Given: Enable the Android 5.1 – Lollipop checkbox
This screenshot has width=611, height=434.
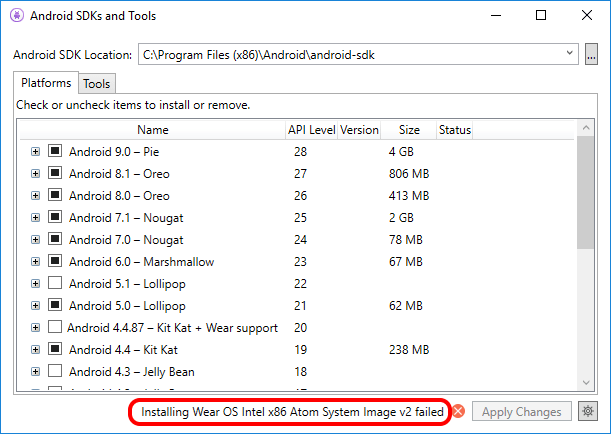Looking at the screenshot, I should tap(55, 284).
